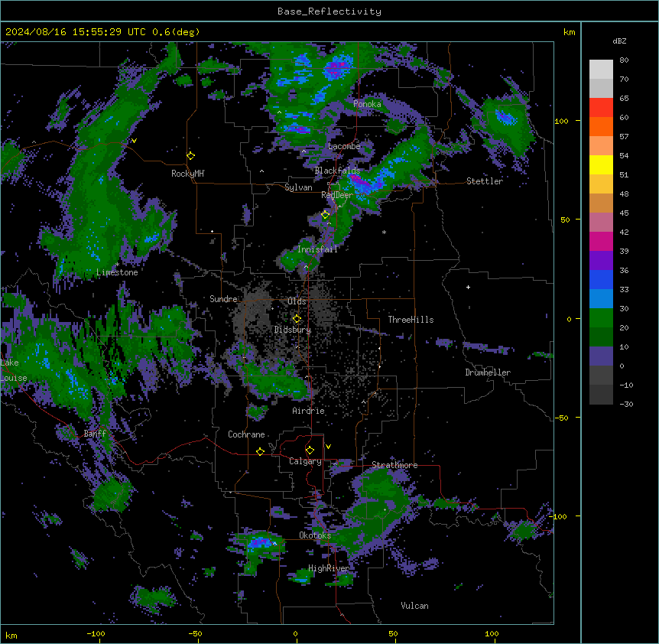Click the Cochrane city label
Screen dimensions: 659x644
click(246, 434)
